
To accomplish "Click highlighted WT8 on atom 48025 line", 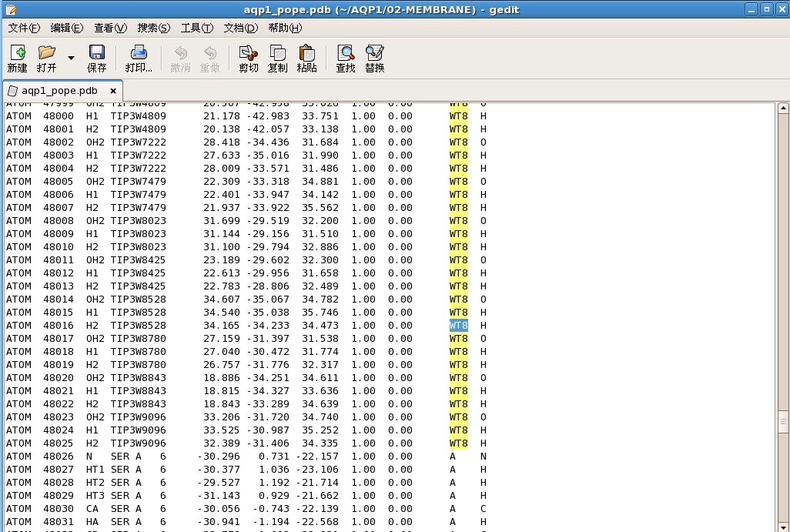I will tap(458, 443).
